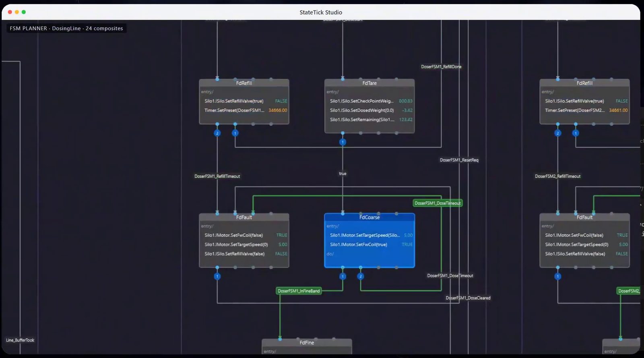Image resolution: width=644 pixels, height=358 pixels.
Task: Minimize the StateTick Studio window
Action: (17, 12)
